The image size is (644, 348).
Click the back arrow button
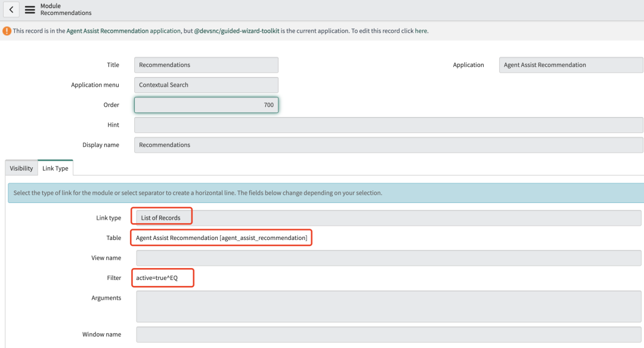coord(12,10)
